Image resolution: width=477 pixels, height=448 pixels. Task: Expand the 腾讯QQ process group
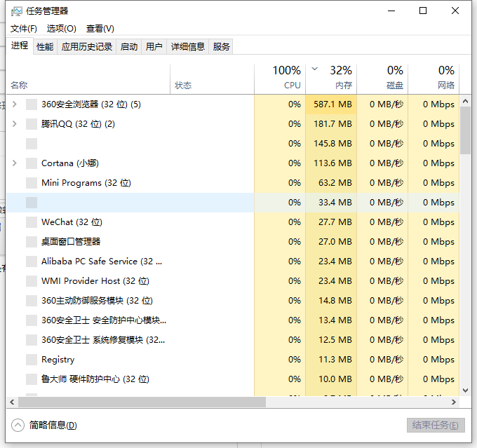tap(15, 124)
